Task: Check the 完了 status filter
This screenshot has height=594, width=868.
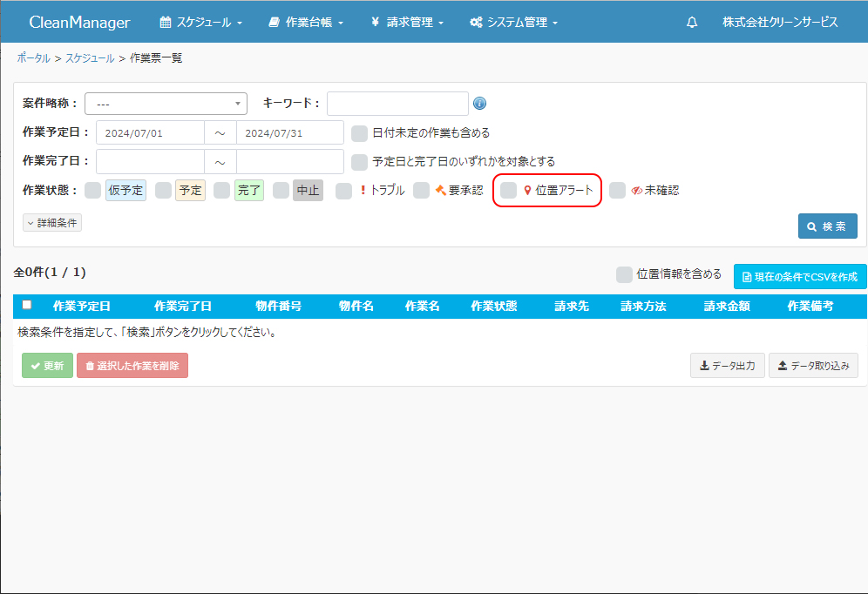Action: coord(221,191)
